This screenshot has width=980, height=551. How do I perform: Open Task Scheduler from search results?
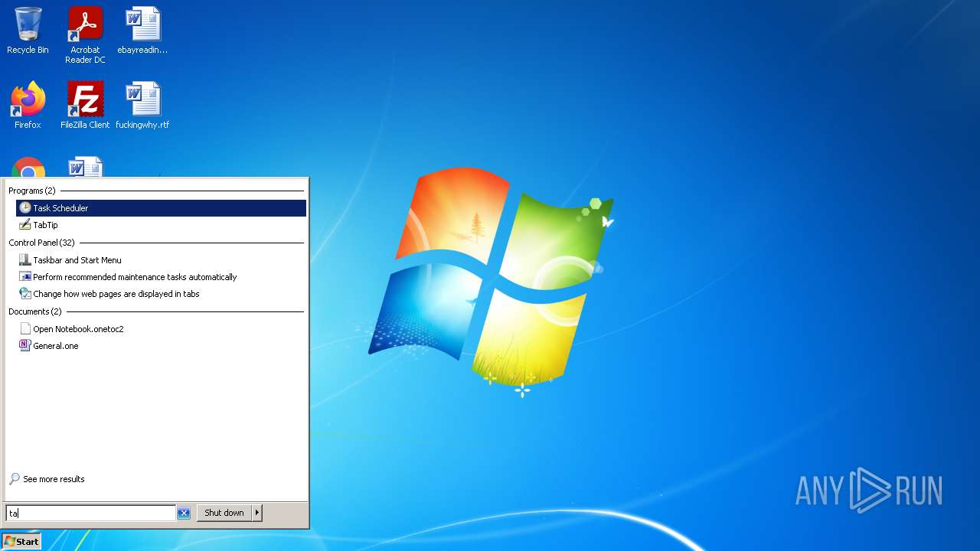coord(161,208)
